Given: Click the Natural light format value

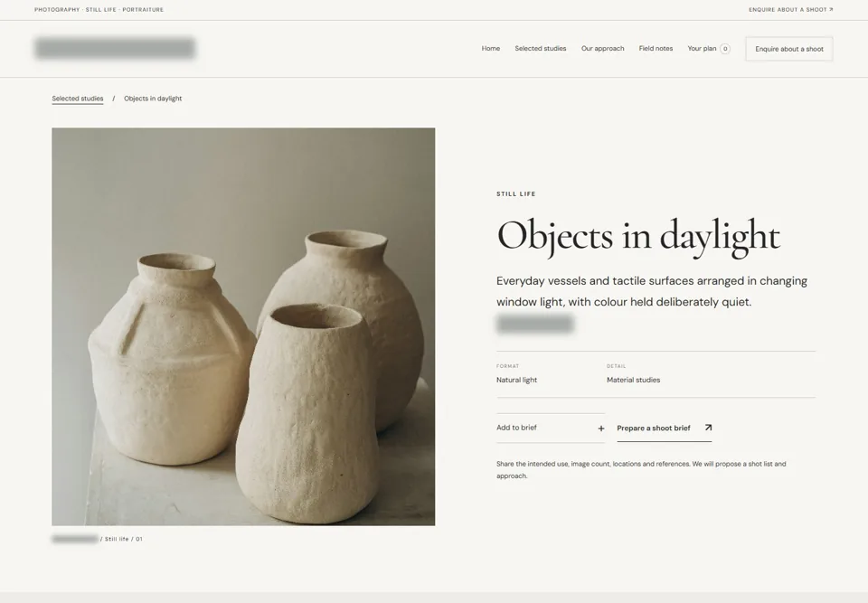Looking at the screenshot, I should coord(516,380).
